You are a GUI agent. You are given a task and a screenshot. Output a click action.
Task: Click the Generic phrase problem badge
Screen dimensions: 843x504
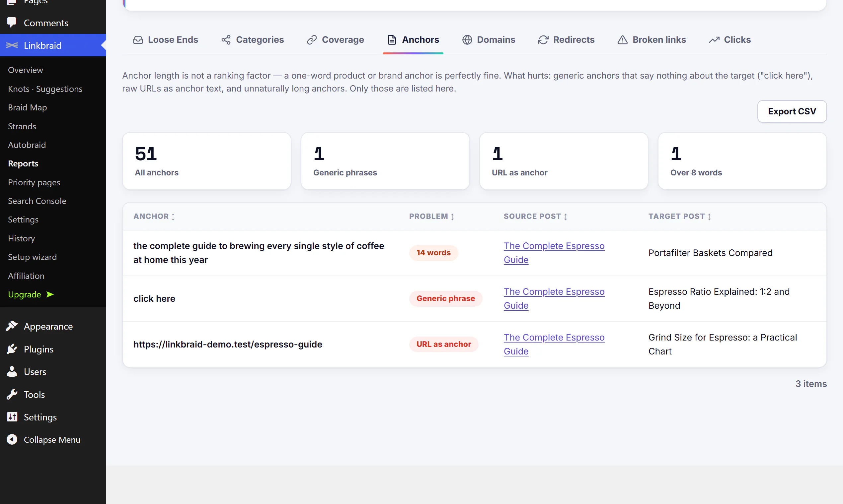pos(446,298)
